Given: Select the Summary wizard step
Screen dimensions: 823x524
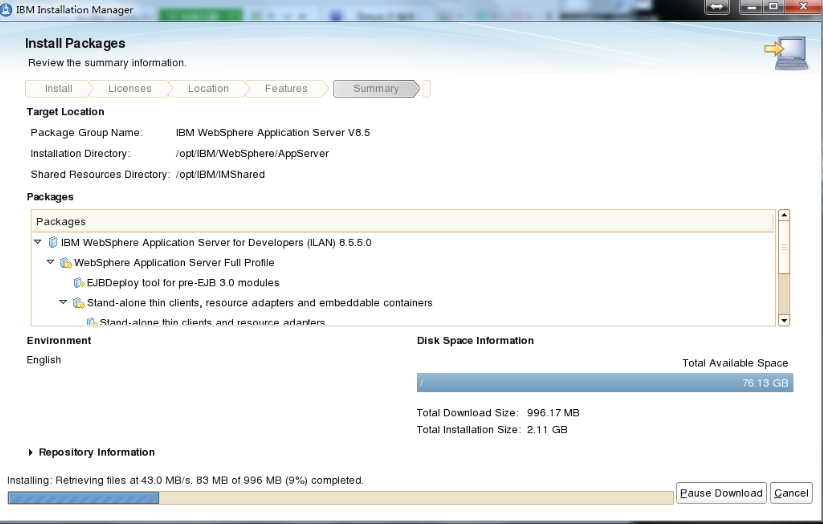Looking at the screenshot, I should tap(376, 89).
